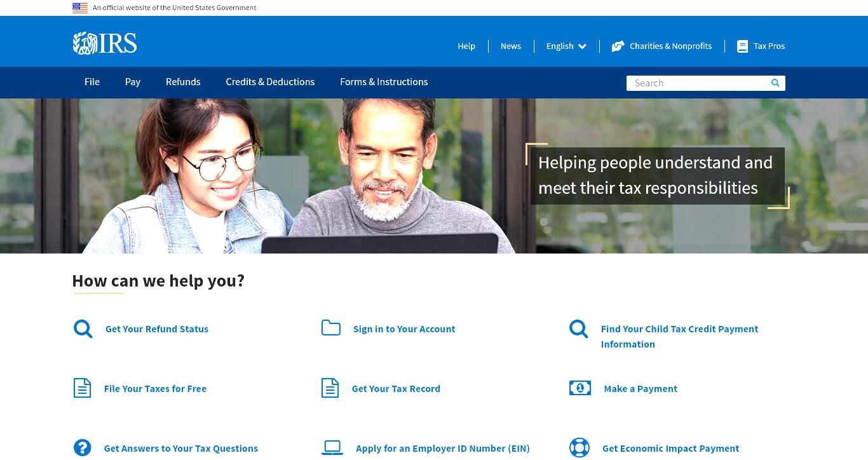Click the 'Helping people understand' banner text

(x=656, y=175)
